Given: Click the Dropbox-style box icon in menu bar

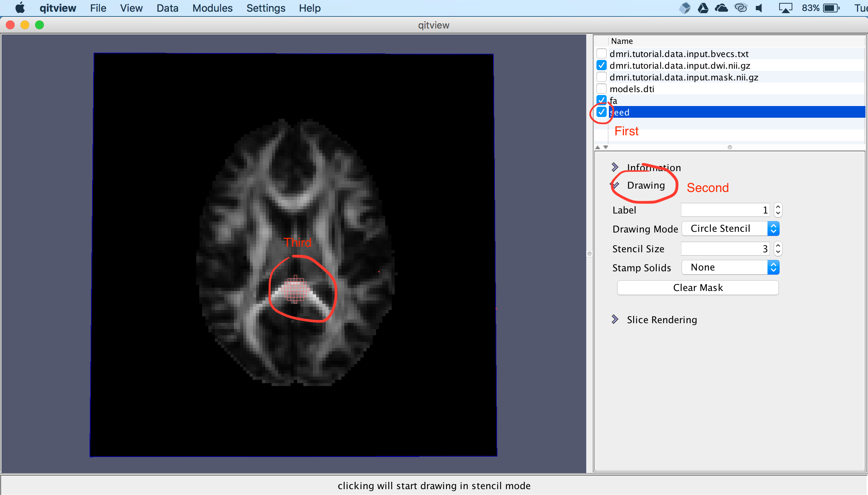Looking at the screenshot, I should tap(685, 8).
